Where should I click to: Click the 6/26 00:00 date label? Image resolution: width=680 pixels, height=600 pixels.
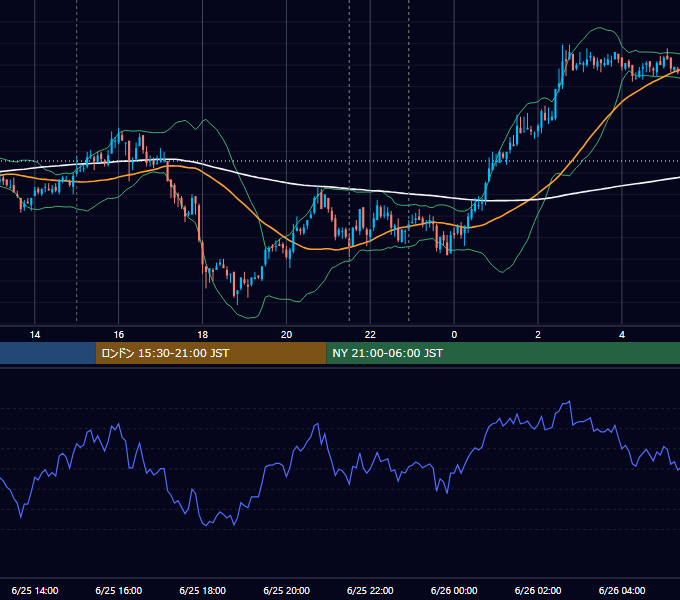[x=454, y=590]
